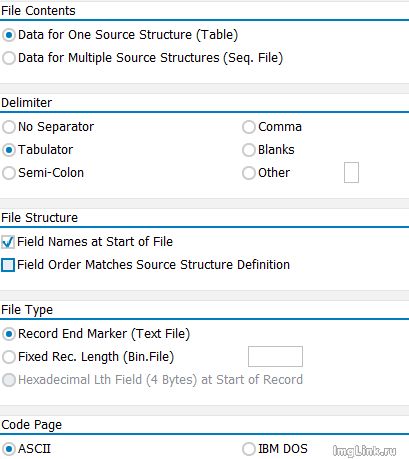
Task: Choose Other delimiter radio button
Action: tap(249, 173)
